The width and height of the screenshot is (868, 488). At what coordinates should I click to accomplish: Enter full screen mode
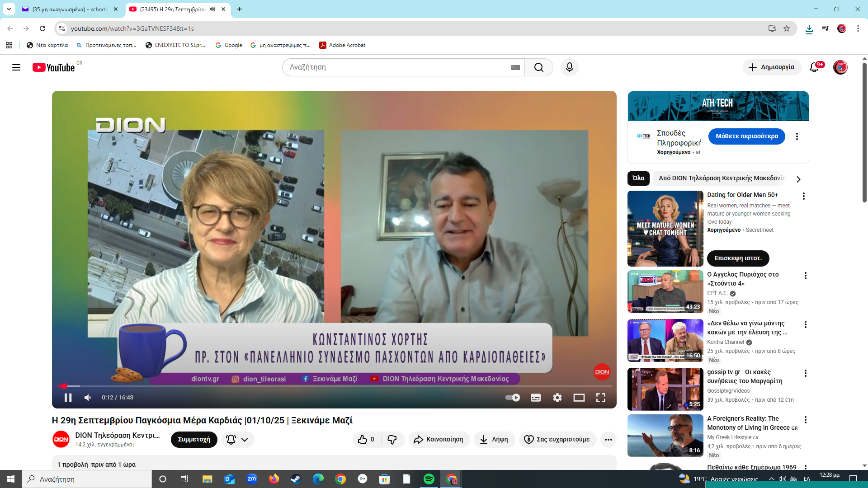(600, 398)
